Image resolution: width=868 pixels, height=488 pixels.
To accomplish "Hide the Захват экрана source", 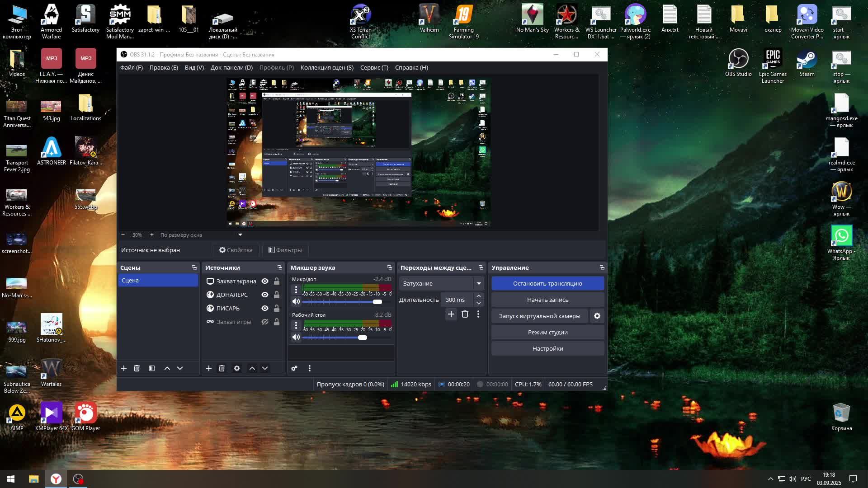I will click(x=265, y=281).
